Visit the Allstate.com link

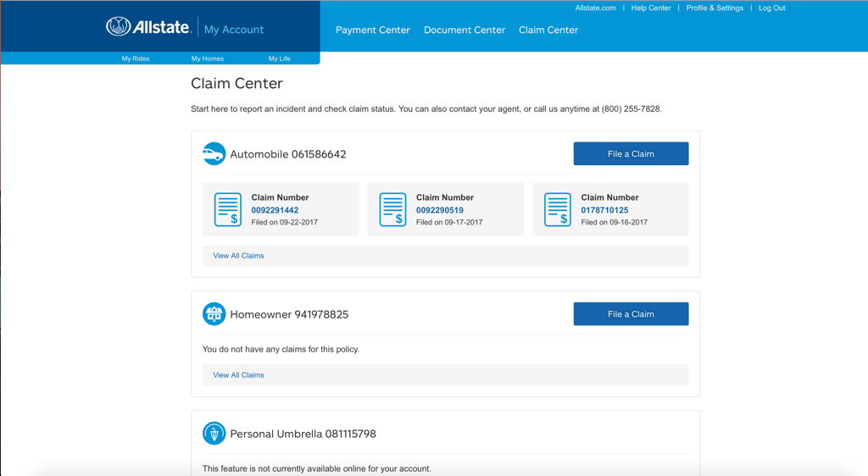click(595, 8)
